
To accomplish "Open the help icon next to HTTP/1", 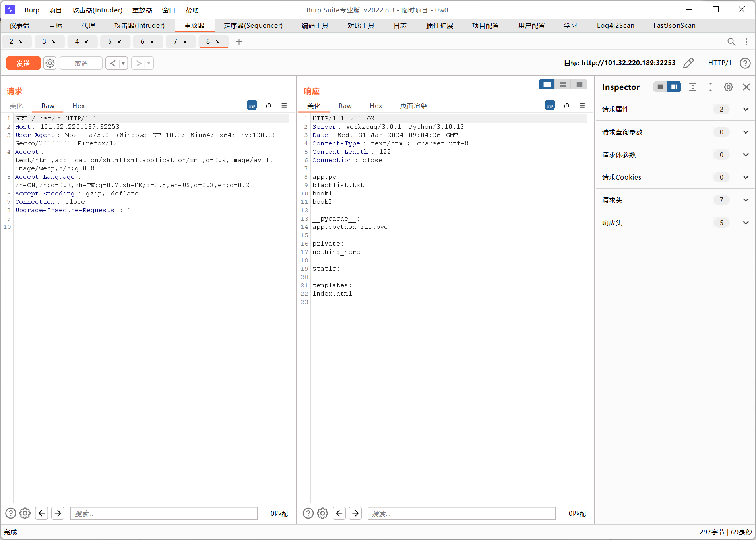I will point(745,63).
